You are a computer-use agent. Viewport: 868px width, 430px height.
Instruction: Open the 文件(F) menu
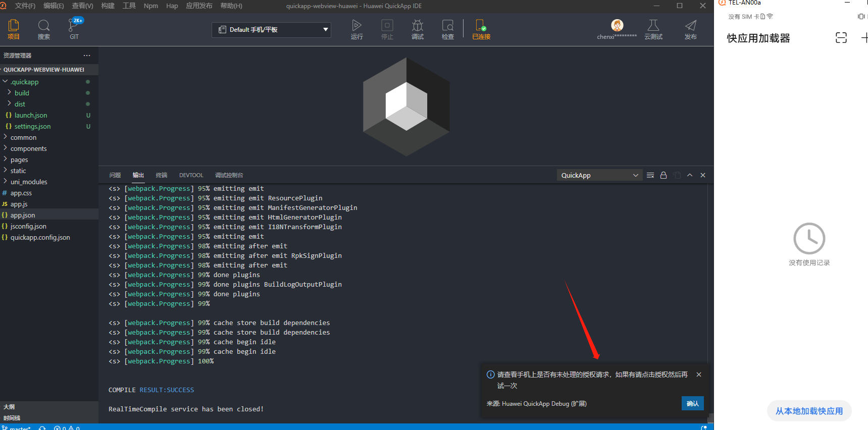click(x=25, y=6)
